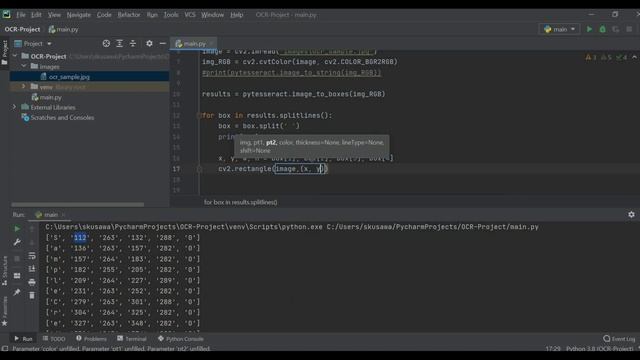Select ocr_sample.jpg in project tree
The height and width of the screenshot is (360, 640).
69,77
